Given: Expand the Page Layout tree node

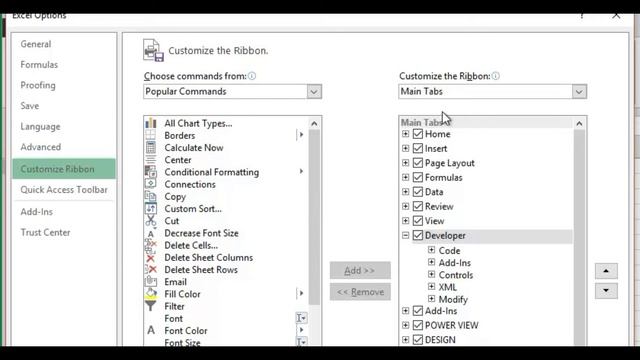Looking at the screenshot, I should [x=405, y=163].
